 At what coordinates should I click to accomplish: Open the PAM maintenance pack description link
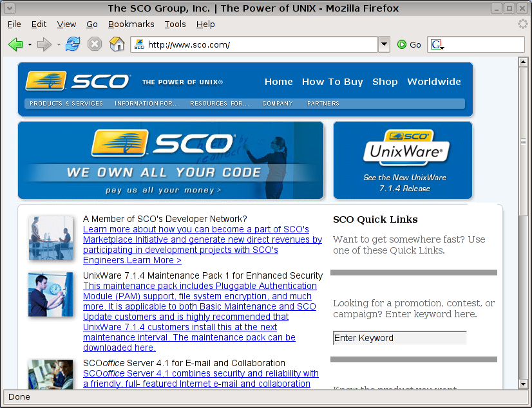[x=200, y=317]
